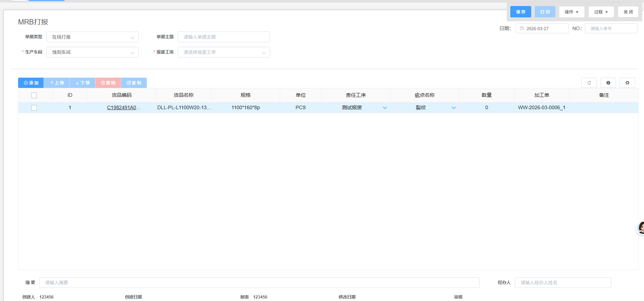Open table settings gear icon
Viewport: 644px width, 301px height.
click(627, 83)
